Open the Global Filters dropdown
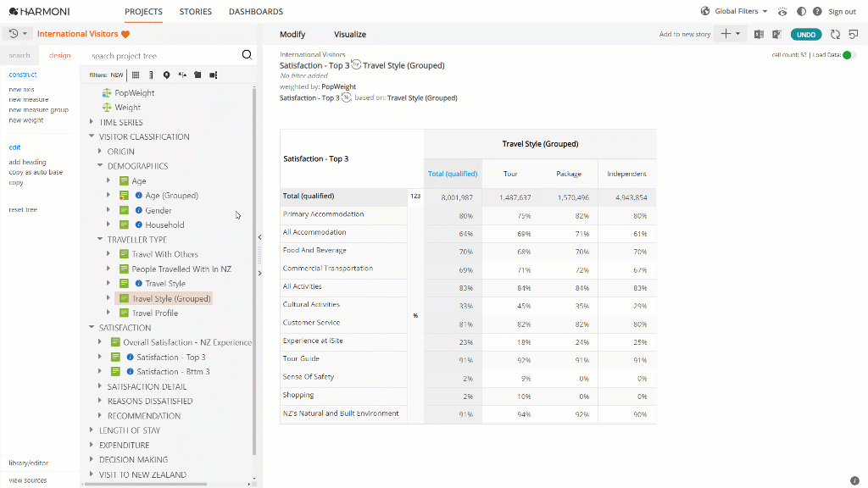868x488 pixels. point(735,12)
